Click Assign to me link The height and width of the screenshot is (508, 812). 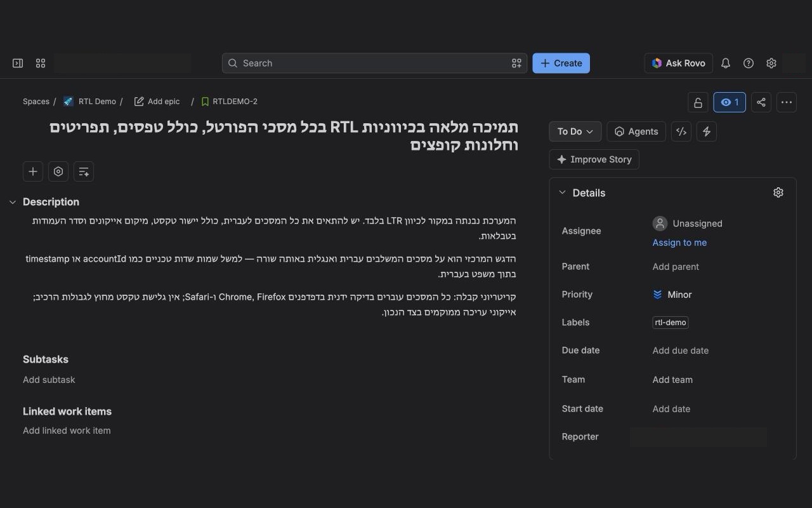679,243
